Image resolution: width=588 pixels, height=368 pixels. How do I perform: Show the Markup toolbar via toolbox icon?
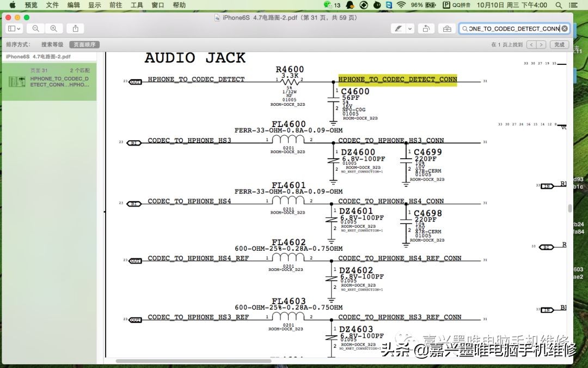point(447,28)
